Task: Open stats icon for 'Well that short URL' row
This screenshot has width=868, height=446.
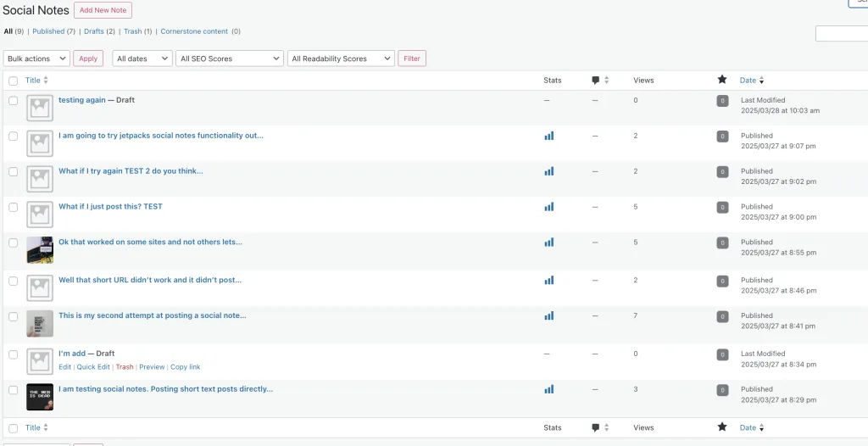Action: click(548, 281)
